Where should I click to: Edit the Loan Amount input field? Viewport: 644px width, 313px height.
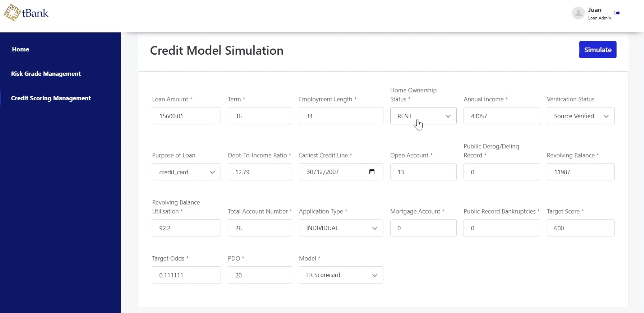tap(186, 116)
